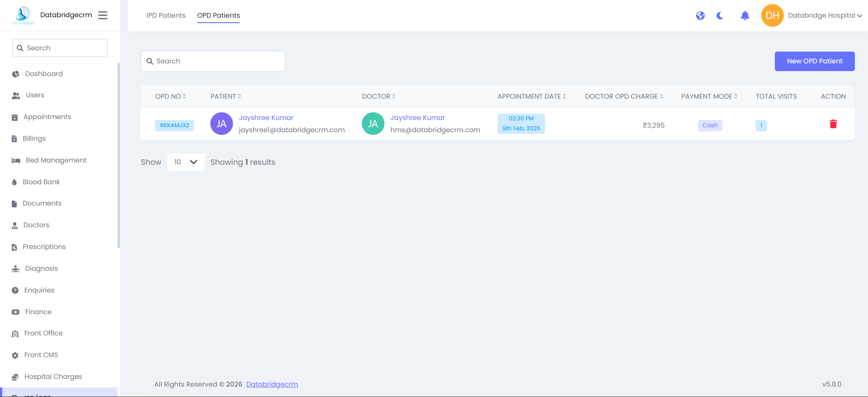Expand the Databridge Hospital user dropdown
This screenshot has width=868, height=397.
tap(825, 15)
